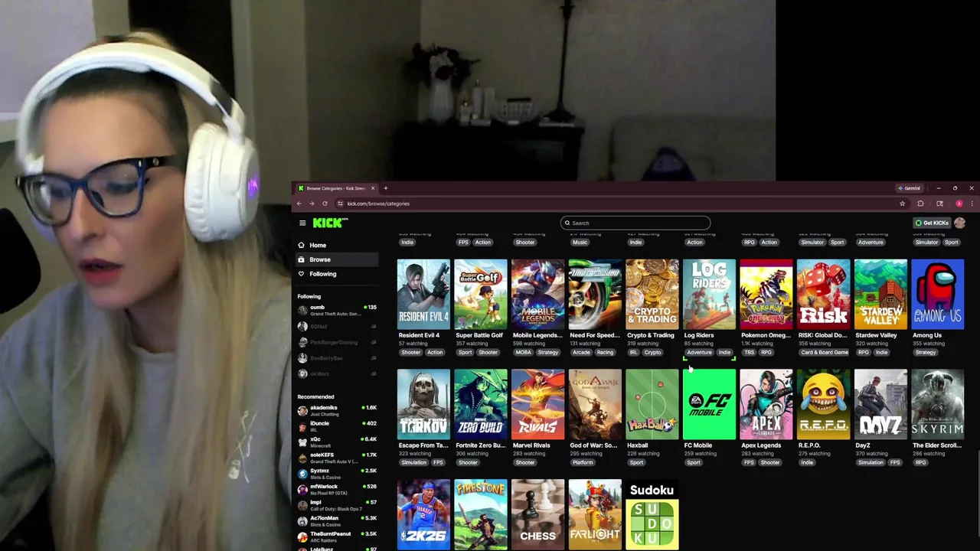
Task: Open the Marvel Rivals cover
Action: (x=537, y=405)
